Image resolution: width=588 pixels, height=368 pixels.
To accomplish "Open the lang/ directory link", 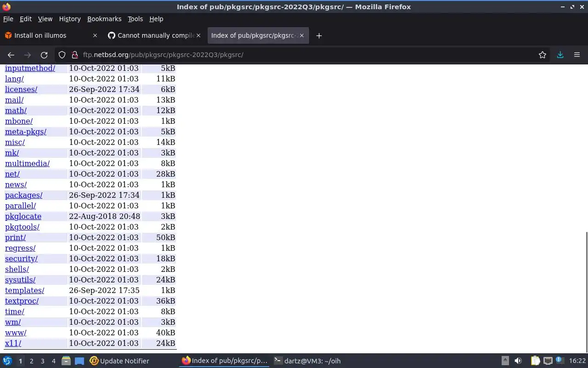I will tap(14, 79).
